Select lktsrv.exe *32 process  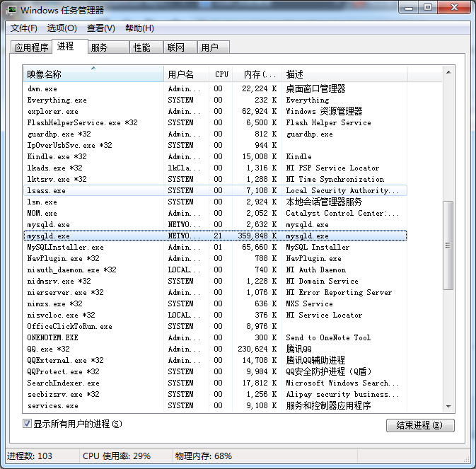[x=215, y=179]
